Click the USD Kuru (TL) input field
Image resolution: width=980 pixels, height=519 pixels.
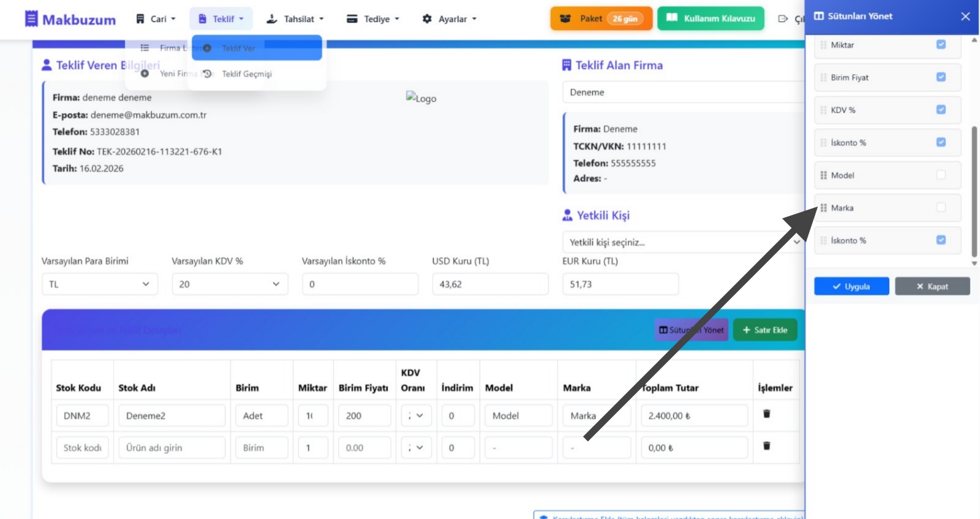click(x=489, y=284)
